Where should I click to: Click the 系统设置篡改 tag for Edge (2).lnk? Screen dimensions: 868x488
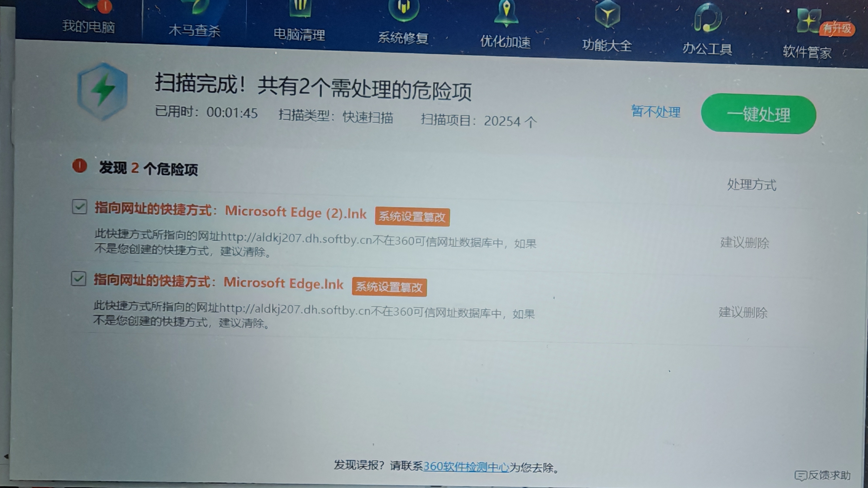tap(412, 216)
